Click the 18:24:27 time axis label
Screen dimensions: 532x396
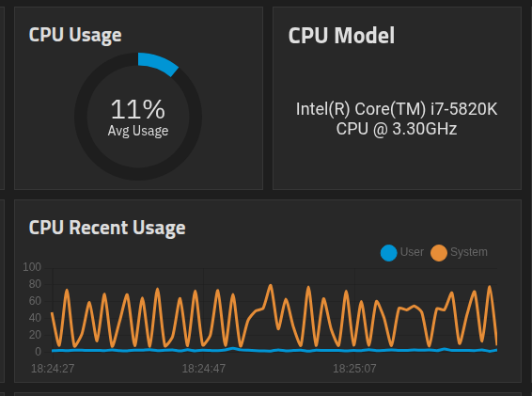[x=53, y=369]
